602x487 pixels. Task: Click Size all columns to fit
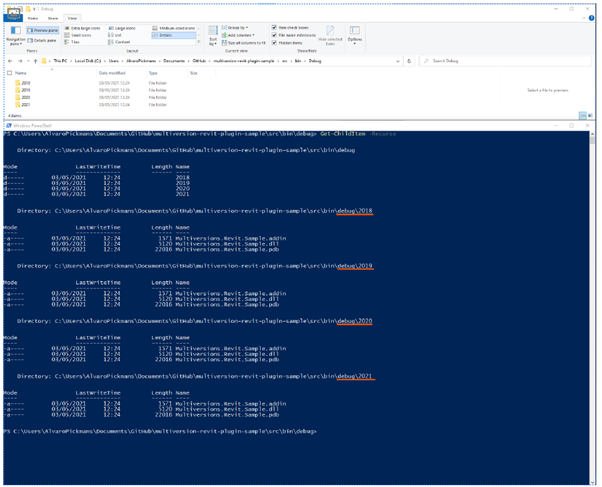click(x=244, y=43)
